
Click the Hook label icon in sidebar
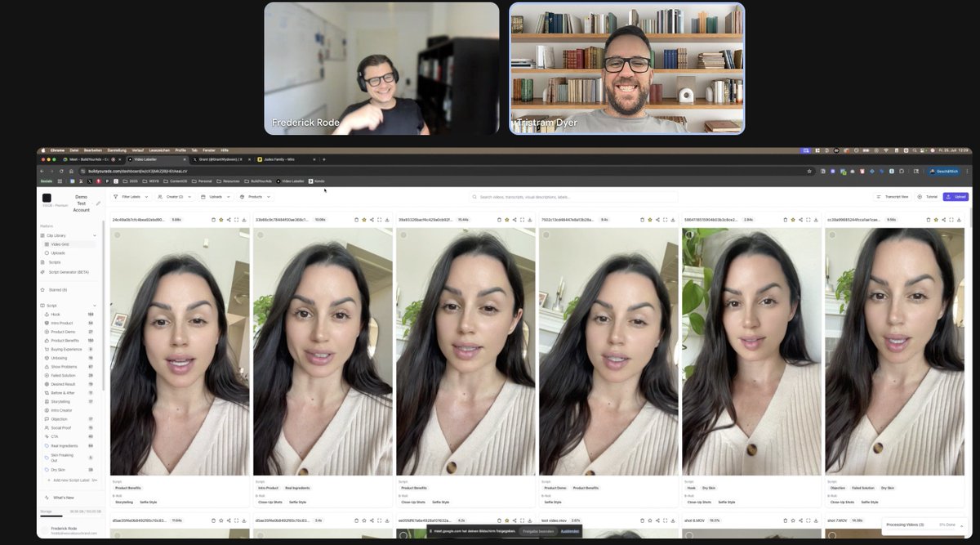coord(47,314)
